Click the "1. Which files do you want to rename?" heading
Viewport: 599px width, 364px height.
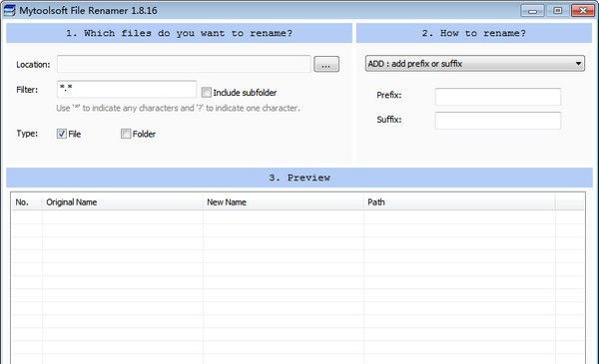[x=179, y=33]
